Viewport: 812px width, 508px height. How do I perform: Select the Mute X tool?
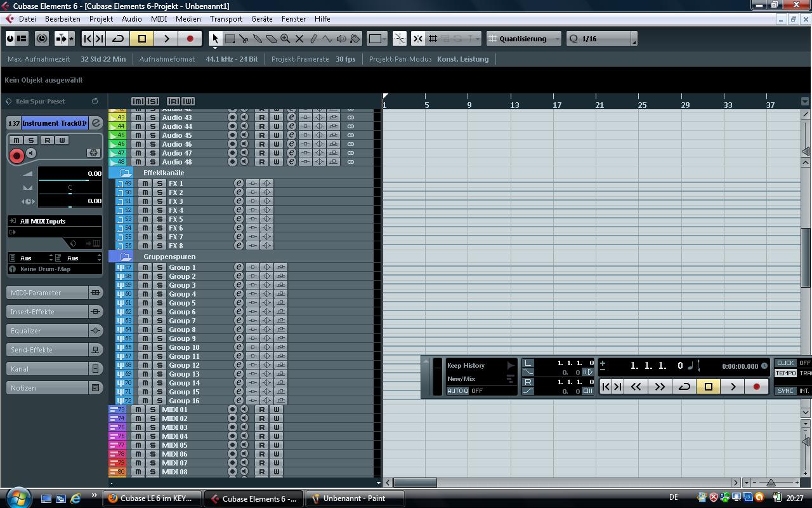(x=299, y=39)
